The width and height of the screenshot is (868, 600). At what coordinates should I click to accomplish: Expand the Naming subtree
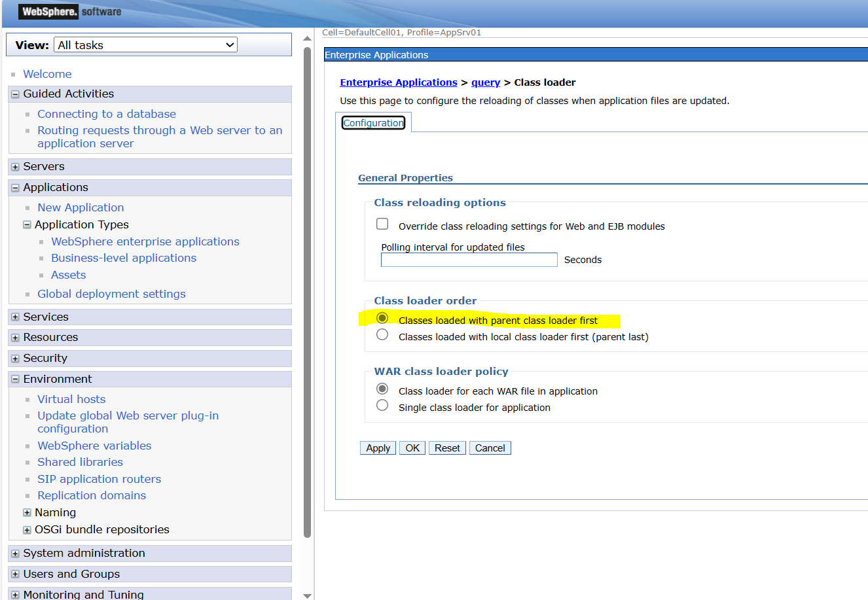click(27, 513)
